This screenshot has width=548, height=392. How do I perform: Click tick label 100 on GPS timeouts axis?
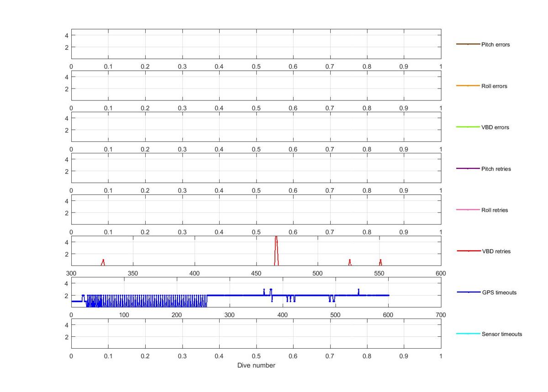pos(124,315)
